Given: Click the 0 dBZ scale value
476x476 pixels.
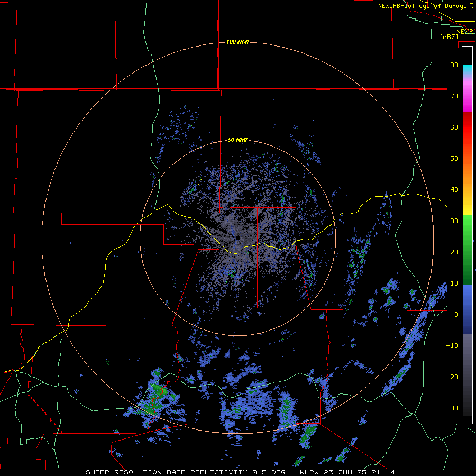Looking at the screenshot, I should [456, 315].
